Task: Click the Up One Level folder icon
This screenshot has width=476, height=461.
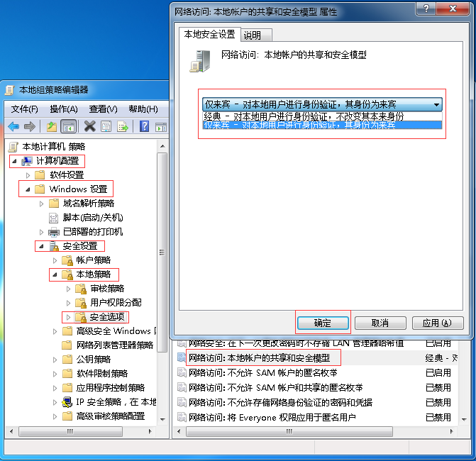Action: 51,126
